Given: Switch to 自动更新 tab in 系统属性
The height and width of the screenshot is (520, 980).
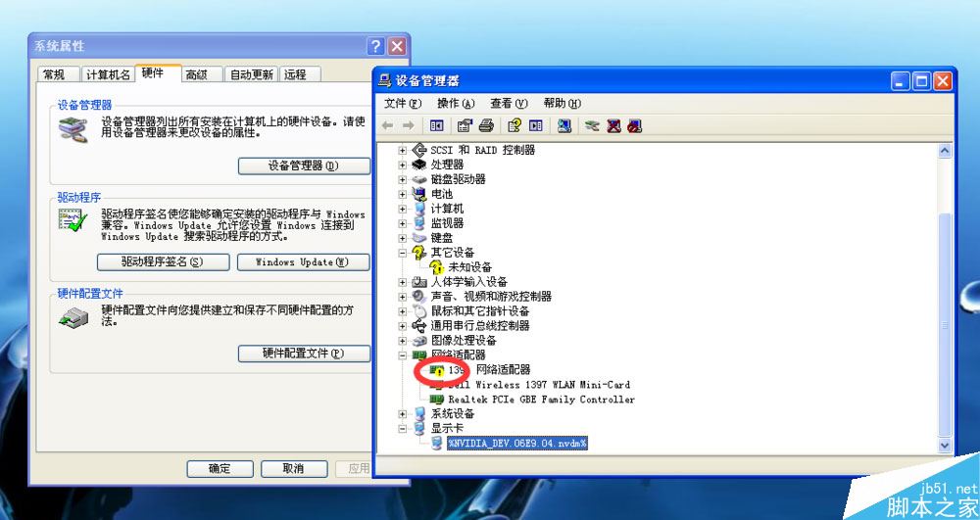Looking at the screenshot, I should click(251, 74).
